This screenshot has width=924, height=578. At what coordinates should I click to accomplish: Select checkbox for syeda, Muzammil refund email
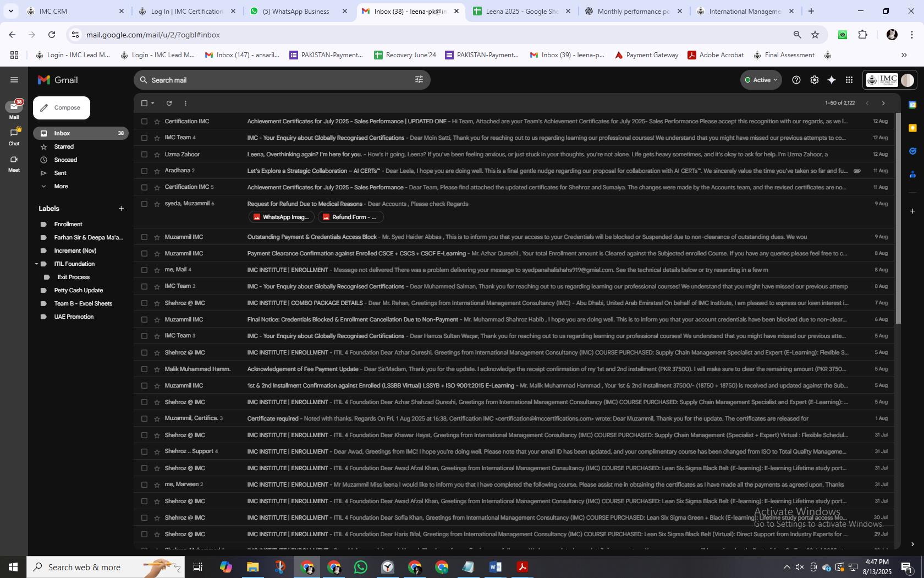144,204
